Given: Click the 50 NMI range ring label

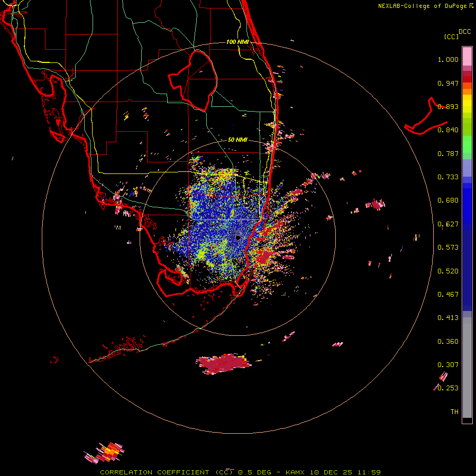Looking at the screenshot, I should coord(237,140).
